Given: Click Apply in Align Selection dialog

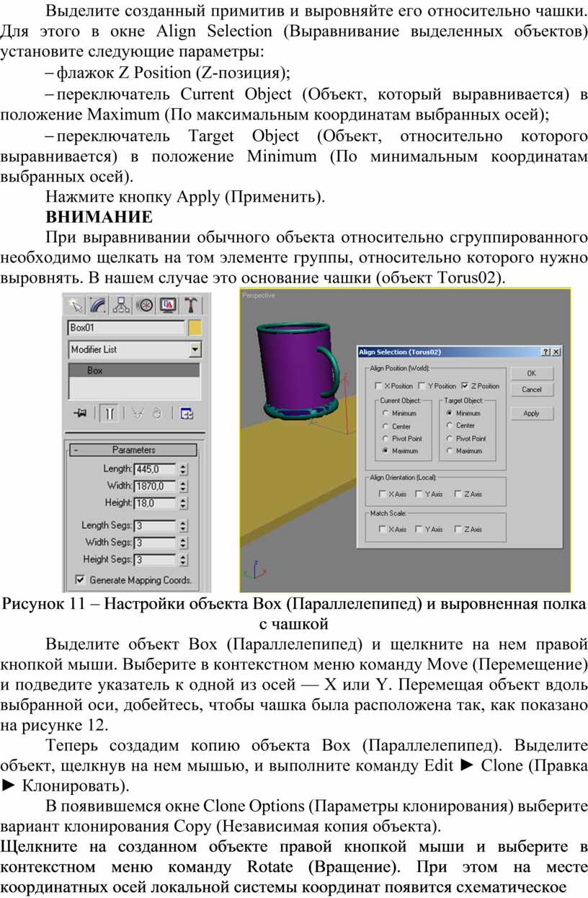Looking at the screenshot, I should 532,414.
